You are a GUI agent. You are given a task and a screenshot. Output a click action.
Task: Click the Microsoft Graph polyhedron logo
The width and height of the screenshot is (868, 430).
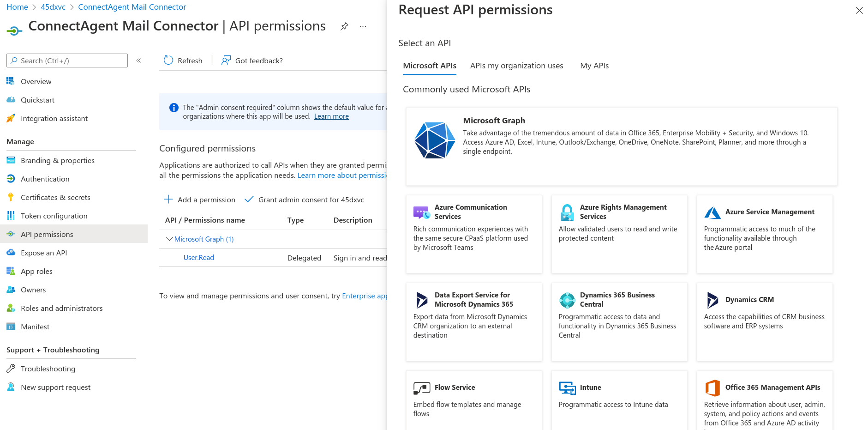tap(435, 140)
